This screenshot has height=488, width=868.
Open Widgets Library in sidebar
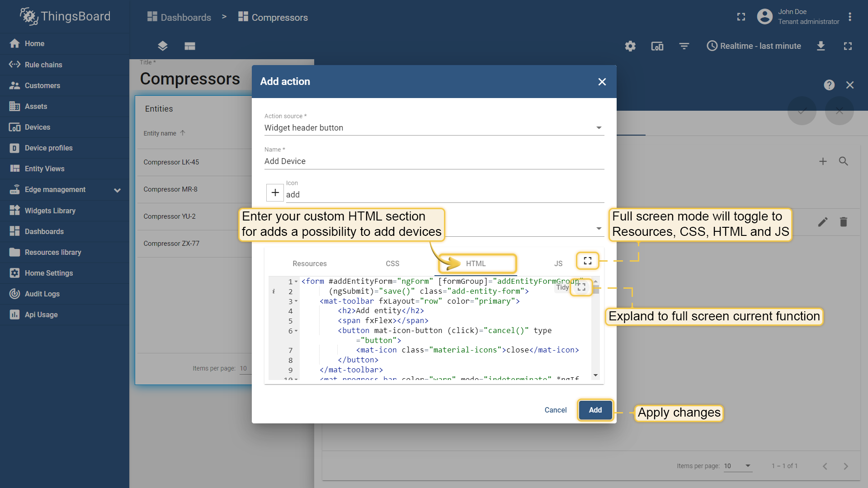50,211
